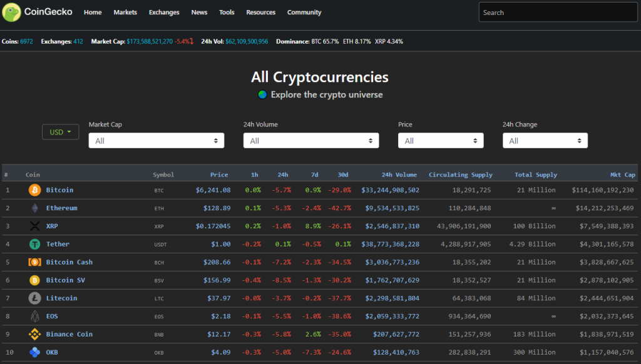Click the Ethereum diamond logo icon
This screenshot has height=364, width=641.
pyautogui.click(x=34, y=208)
